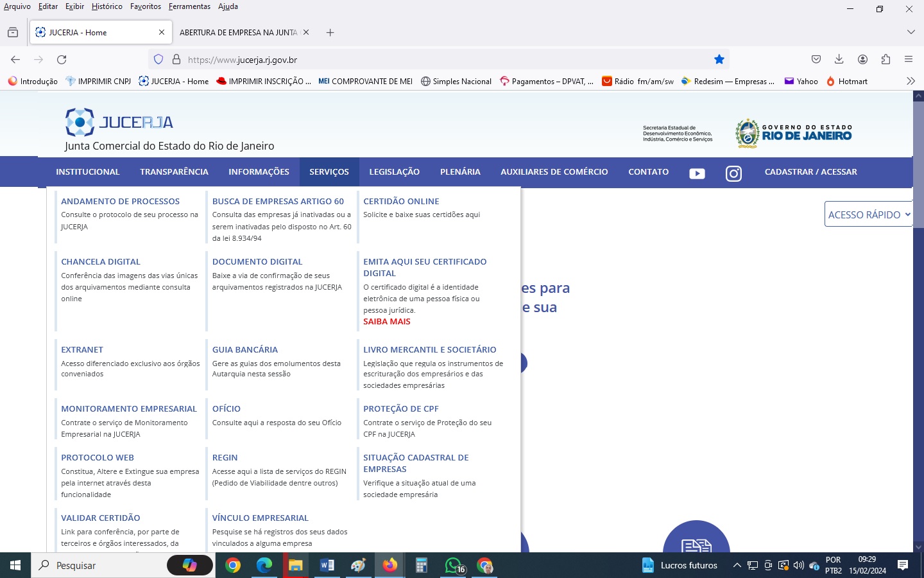Open the list all tabs chevron
This screenshot has height=578, width=924.
tap(911, 32)
